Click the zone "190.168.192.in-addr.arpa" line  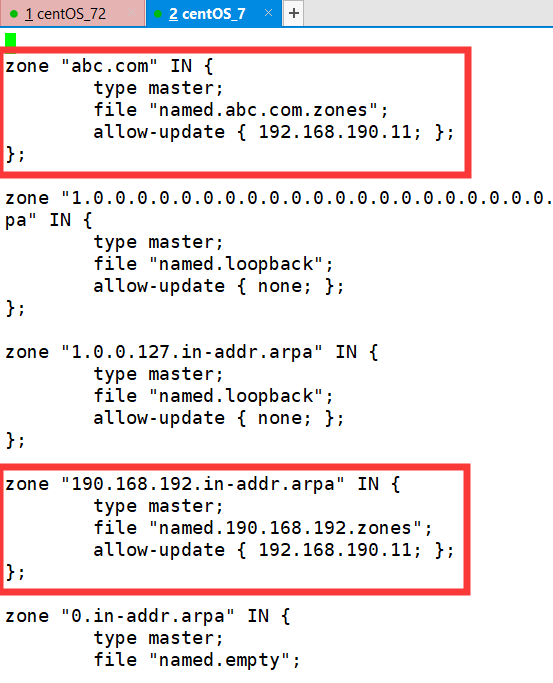tap(202, 484)
